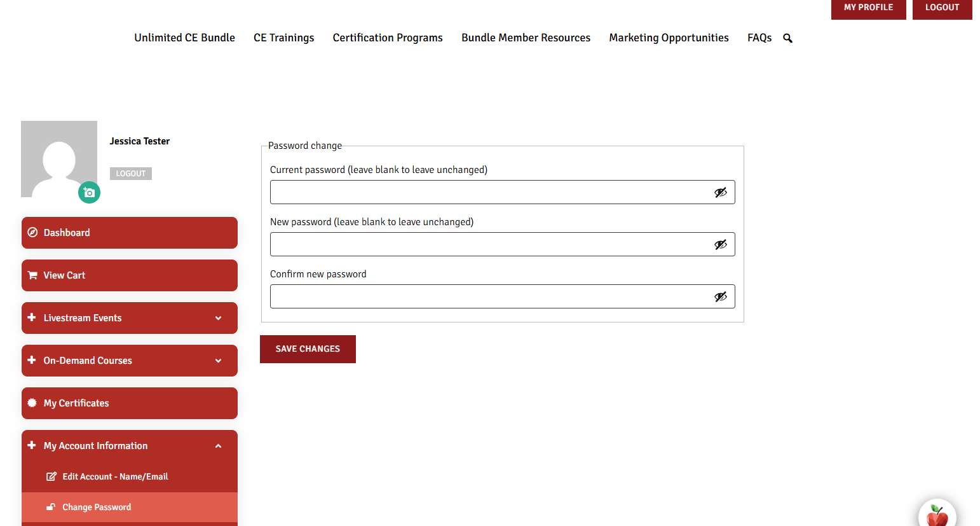Click the badge icon beside My Certificates
980x526 pixels.
tap(32, 403)
